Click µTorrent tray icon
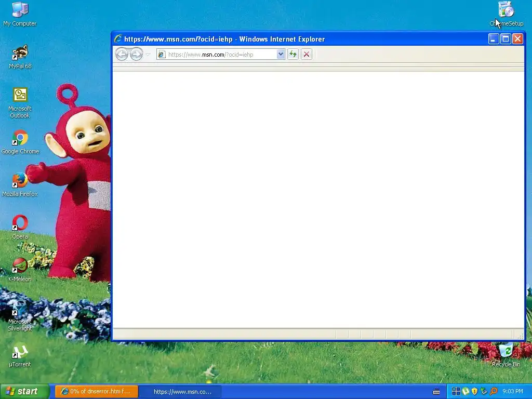 click(465, 392)
